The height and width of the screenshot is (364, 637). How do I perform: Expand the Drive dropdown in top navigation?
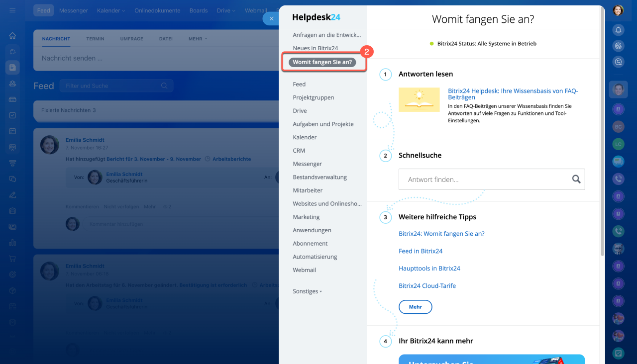(x=226, y=10)
